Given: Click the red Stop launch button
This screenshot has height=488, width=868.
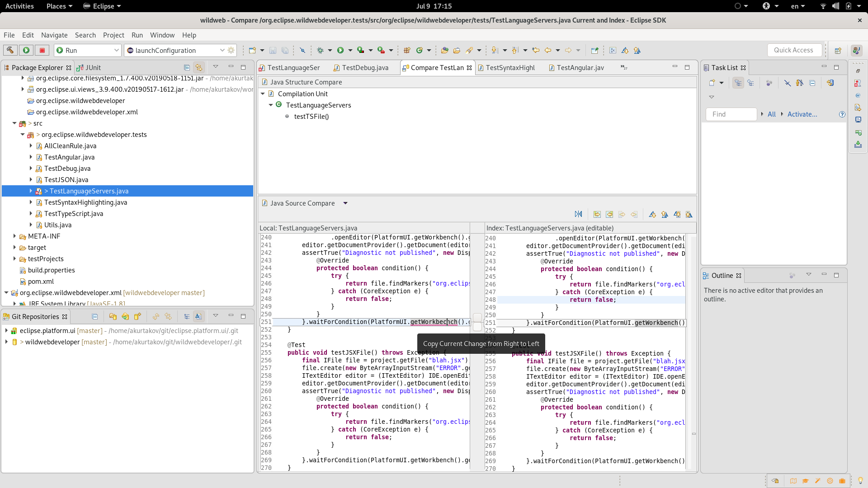Looking at the screenshot, I should click(42, 50).
